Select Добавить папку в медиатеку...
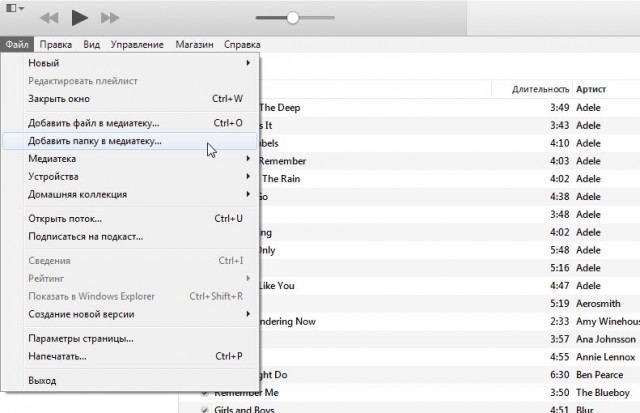 point(131,141)
